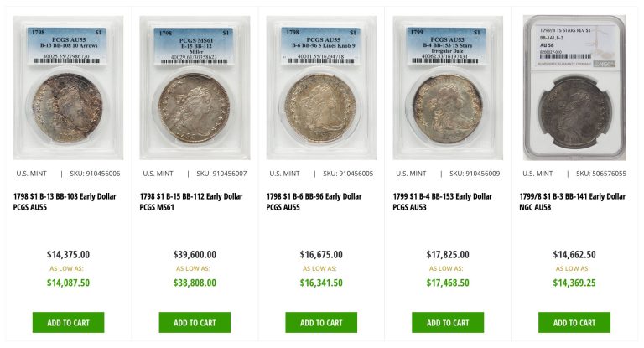
Task: Open 1799/8 $1 B-3 BB-141 Early Dollar title
Action: tap(572, 202)
